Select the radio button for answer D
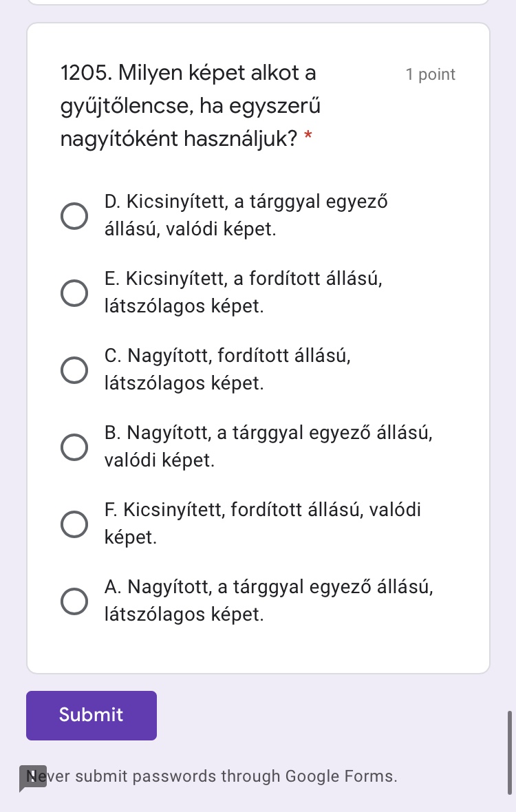 (x=74, y=215)
